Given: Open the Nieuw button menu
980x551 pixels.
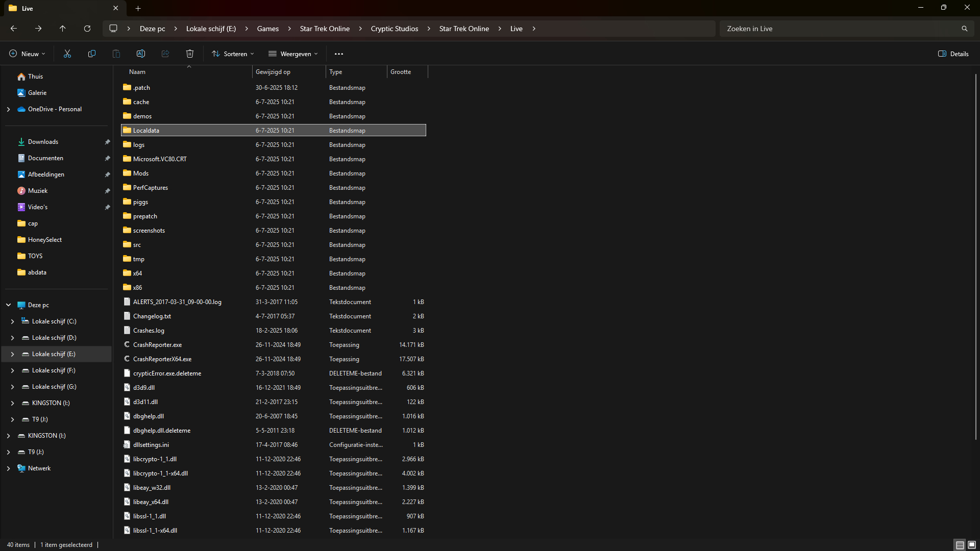Looking at the screenshot, I should tap(27, 54).
